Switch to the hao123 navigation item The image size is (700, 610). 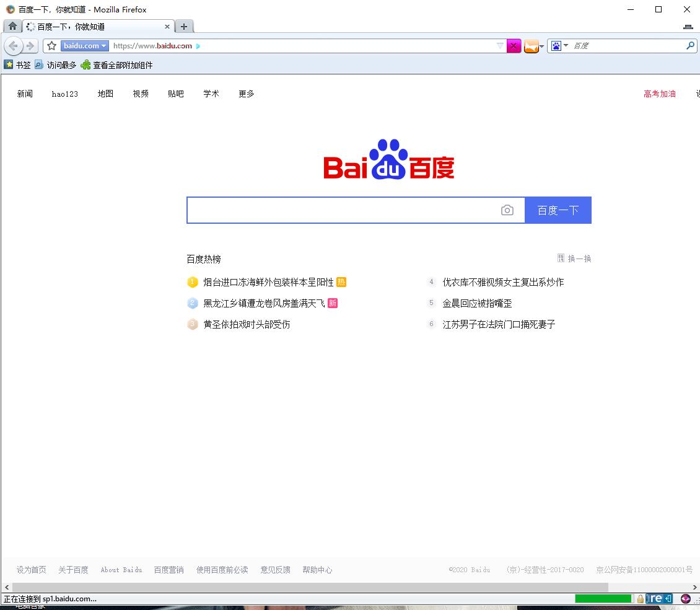click(x=64, y=94)
